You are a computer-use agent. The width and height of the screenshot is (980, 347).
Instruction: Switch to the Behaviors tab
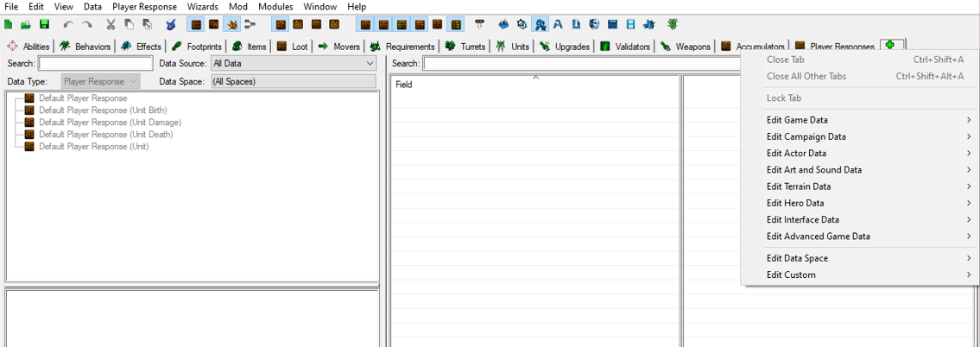(85, 47)
